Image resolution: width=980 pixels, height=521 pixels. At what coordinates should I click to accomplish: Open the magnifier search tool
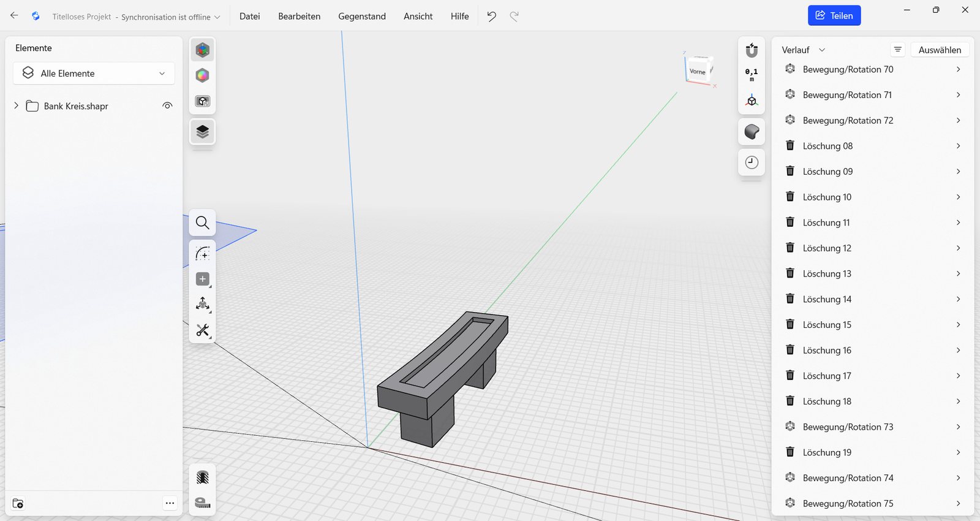(x=203, y=222)
